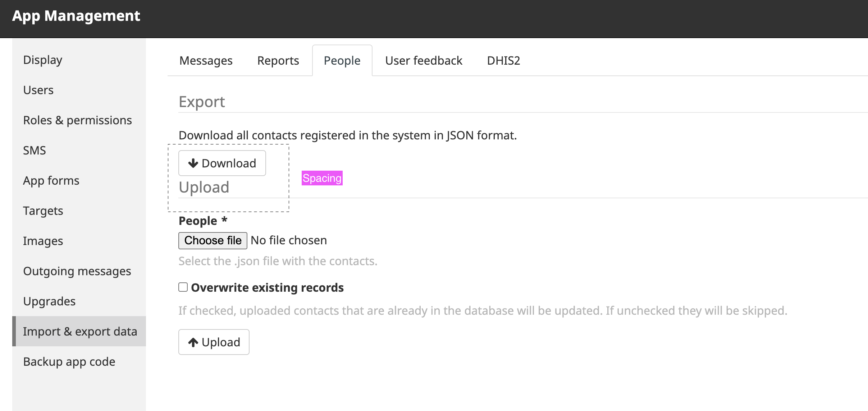Viewport: 868px width, 411px height.
Task: Navigate to Outgoing messages
Action: coord(77,271)
